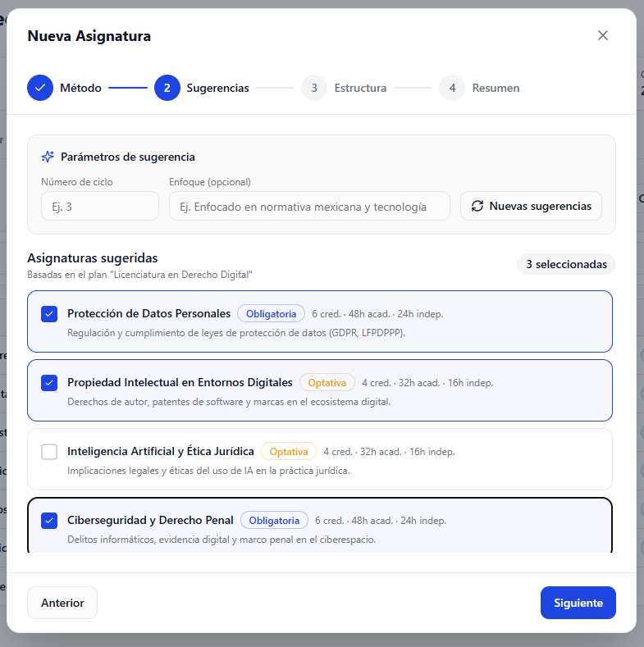Click the Obligatoria badge on Protección de Datos

272,314
